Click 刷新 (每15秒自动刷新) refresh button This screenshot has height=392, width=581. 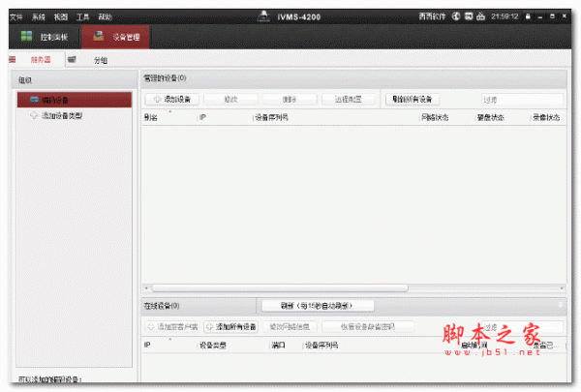coord(318,306)
